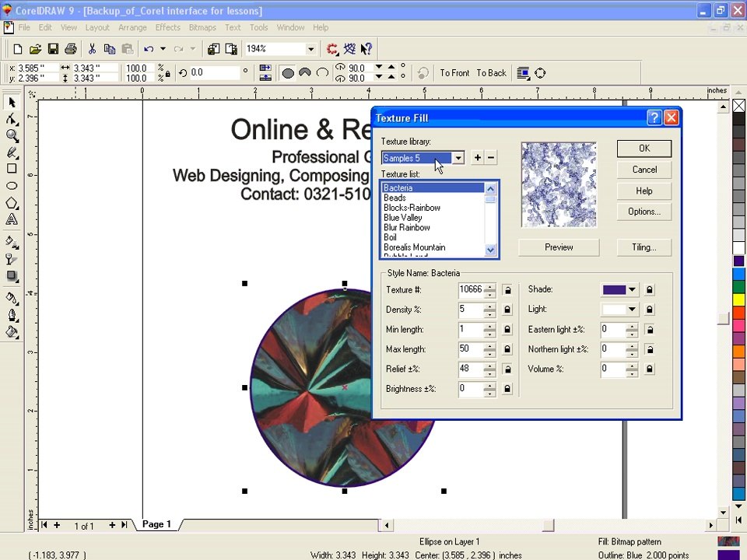Screen dimensions: 747x560
Task: Toggle lock beside Texture # field
Action: pyautogui.click(x=507, y=290)
